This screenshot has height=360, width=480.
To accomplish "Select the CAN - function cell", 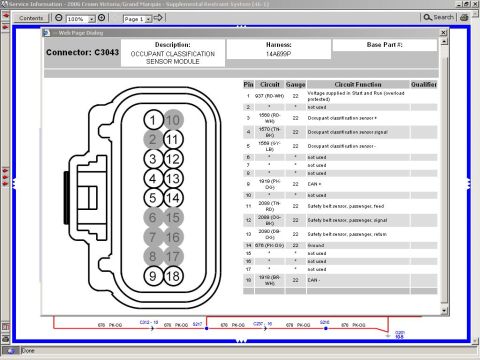I will coord(358,280).
